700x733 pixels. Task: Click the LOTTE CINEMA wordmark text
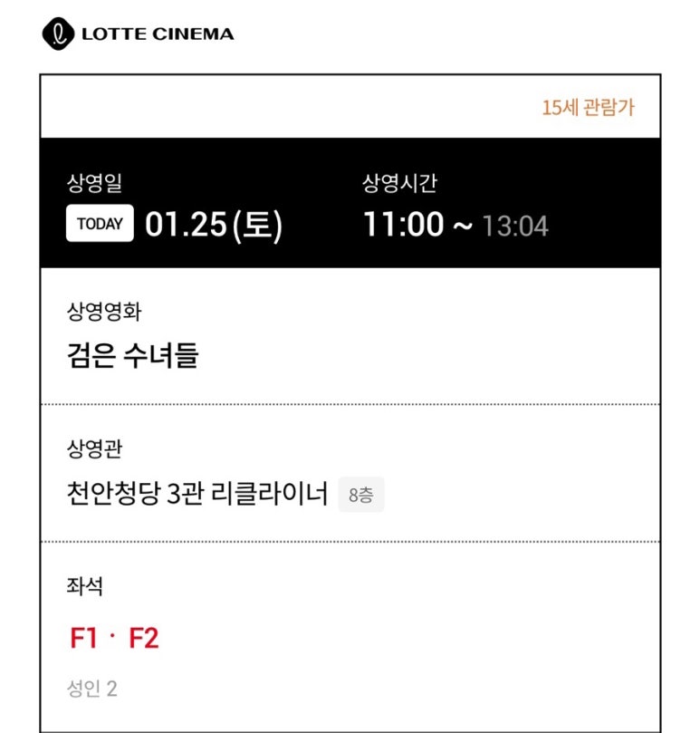point(158,34)
